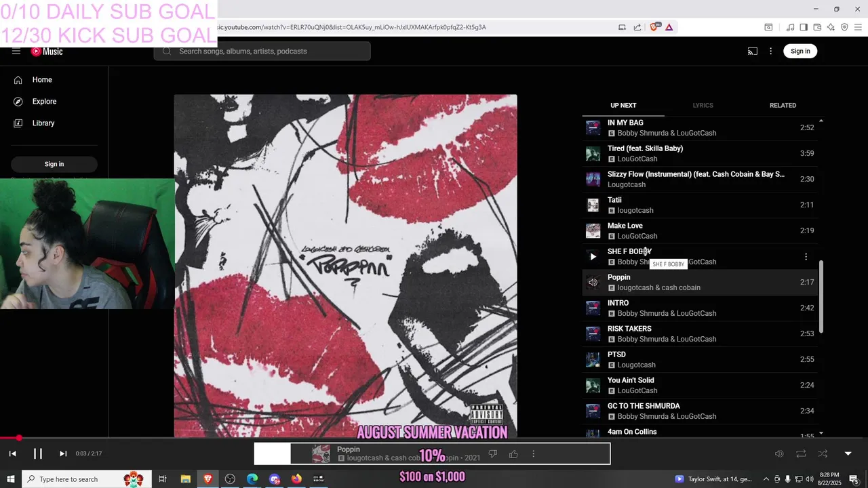
Task: Click the Windows Start button
Action: 11,479
